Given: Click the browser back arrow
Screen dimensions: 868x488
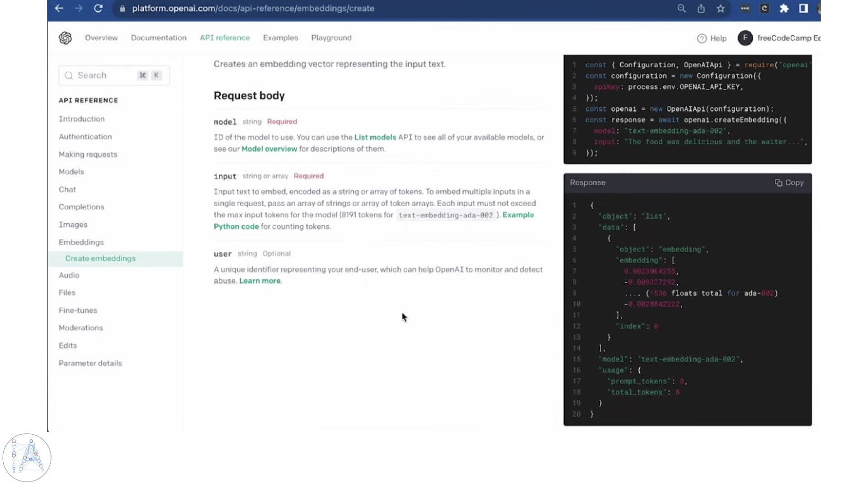Looking at the screenshot, I should 59,8.
